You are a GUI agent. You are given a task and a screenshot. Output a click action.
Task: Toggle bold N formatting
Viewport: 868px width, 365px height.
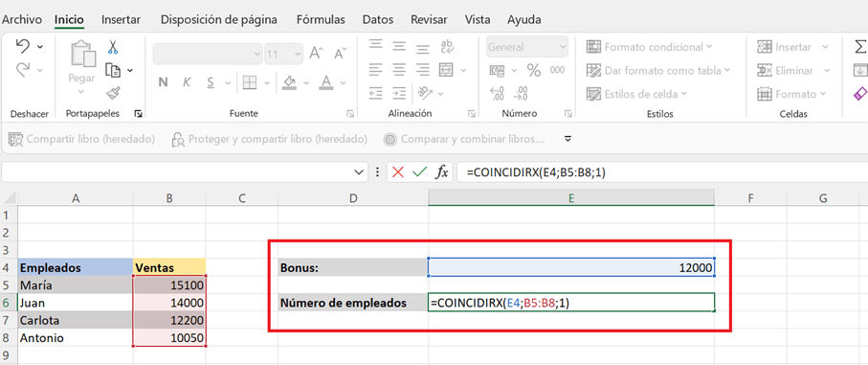point(163,82)
